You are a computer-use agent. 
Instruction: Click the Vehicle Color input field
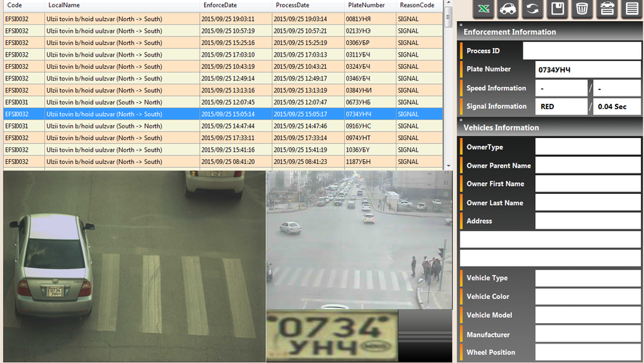point(587,297)
